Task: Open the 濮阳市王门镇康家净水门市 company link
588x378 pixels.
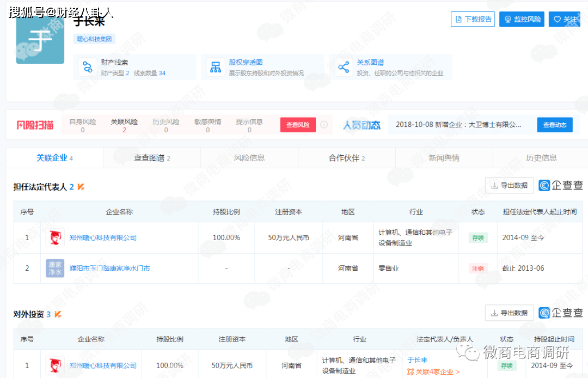Action: (109, 269)
